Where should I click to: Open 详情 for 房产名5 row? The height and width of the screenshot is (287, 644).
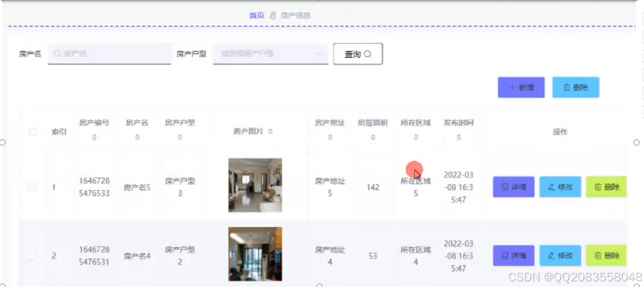tap(514, 187)
